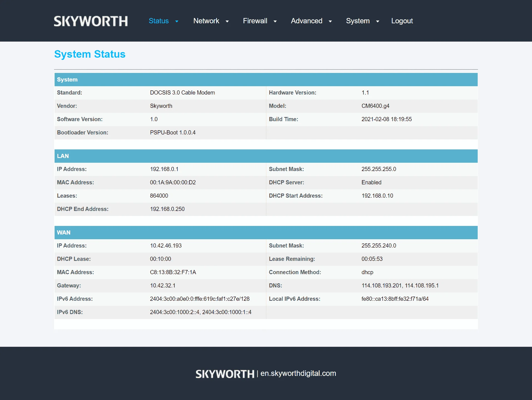Open the Status menu
Screen dimensions: 532x400
159,21
